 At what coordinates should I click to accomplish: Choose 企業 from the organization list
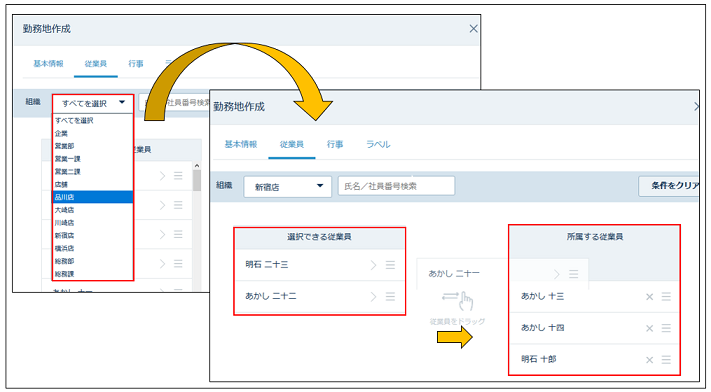click(x=93, y=133)
